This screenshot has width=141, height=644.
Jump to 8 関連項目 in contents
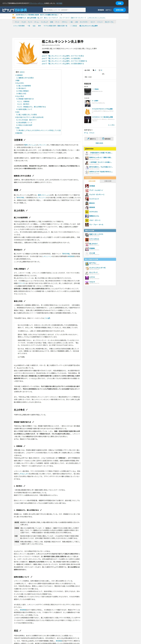click(x=19, y=133)
